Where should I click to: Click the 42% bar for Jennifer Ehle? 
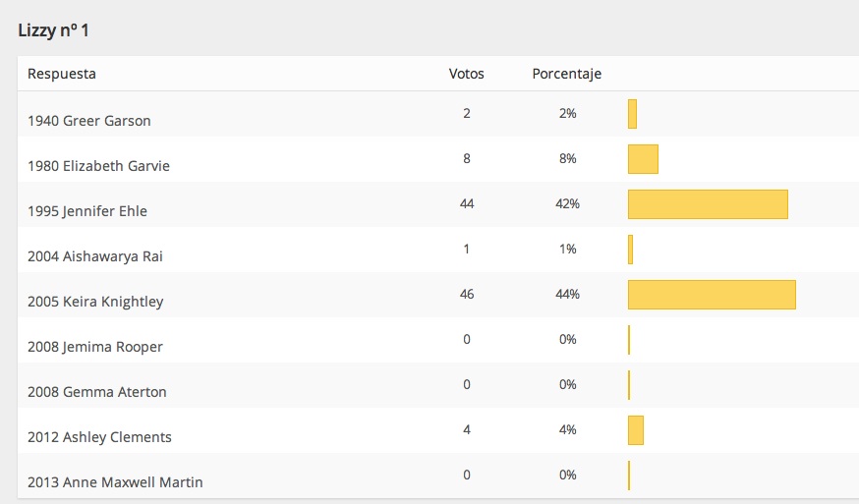coord(708,204)
